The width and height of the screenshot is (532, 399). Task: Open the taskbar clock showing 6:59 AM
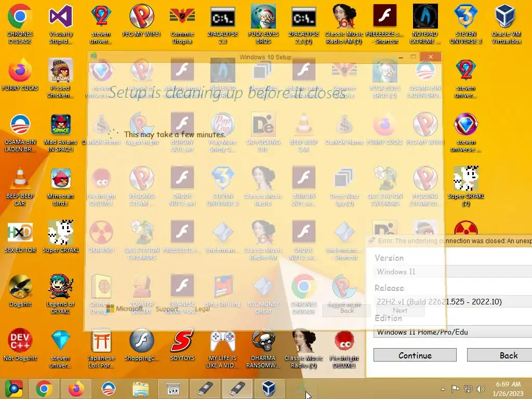coord(508,389)
